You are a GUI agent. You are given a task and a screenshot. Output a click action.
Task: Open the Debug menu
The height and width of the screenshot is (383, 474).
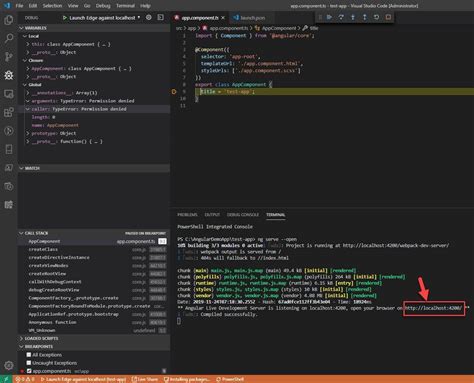103,6
